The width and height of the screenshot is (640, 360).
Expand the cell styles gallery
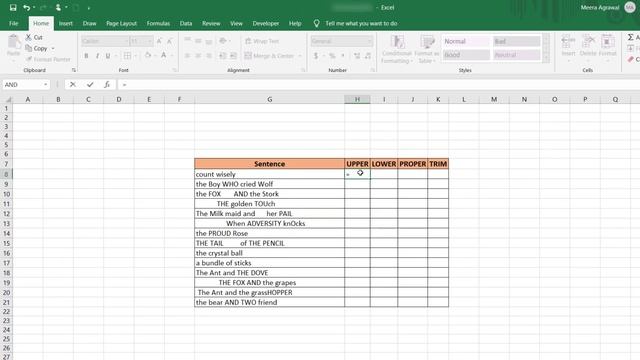coord(546,59)
